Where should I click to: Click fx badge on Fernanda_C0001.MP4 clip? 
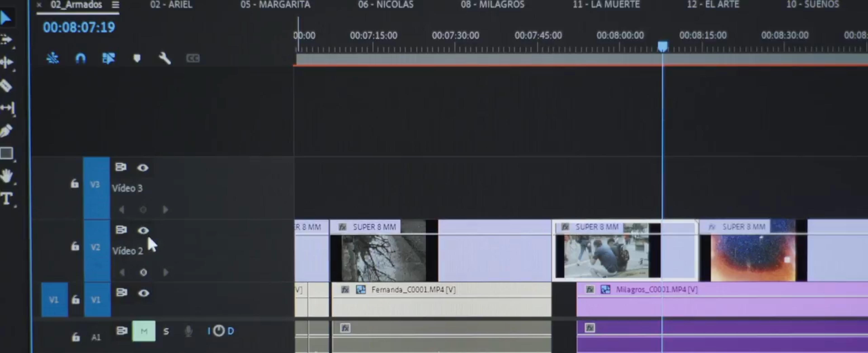point(345,290)
